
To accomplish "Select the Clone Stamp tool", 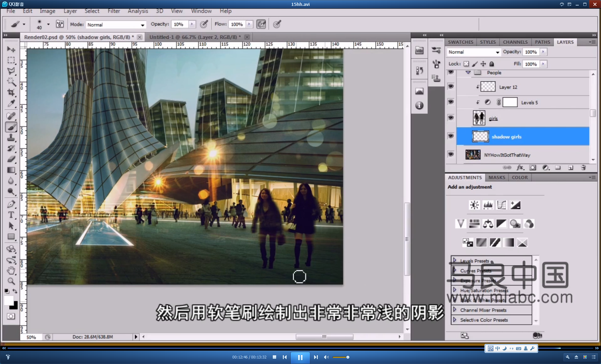I will click(11, 138).
